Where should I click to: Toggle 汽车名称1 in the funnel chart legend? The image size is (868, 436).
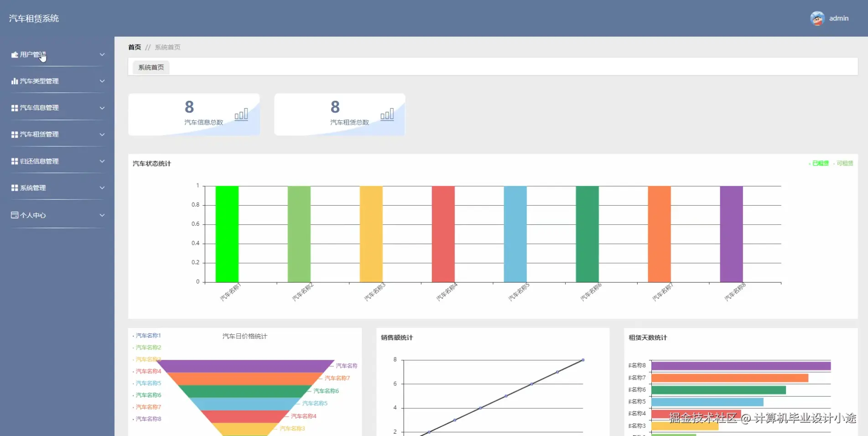(147, 336)
